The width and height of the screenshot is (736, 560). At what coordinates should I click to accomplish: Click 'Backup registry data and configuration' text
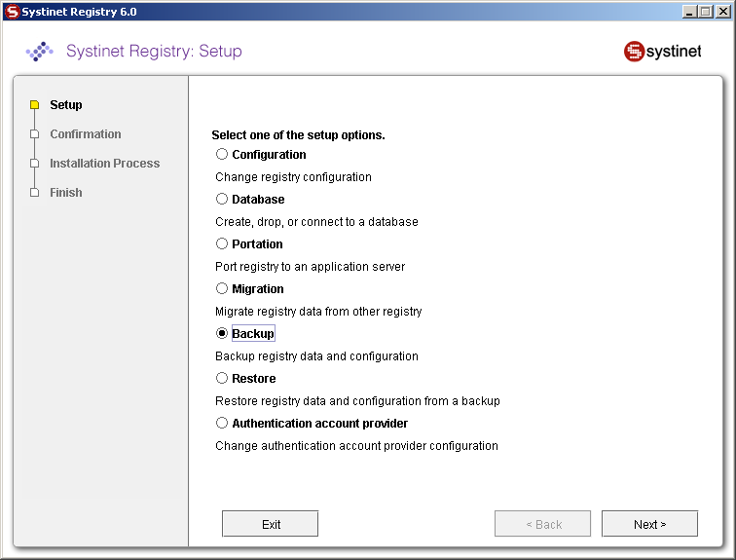tap(316, 356)
